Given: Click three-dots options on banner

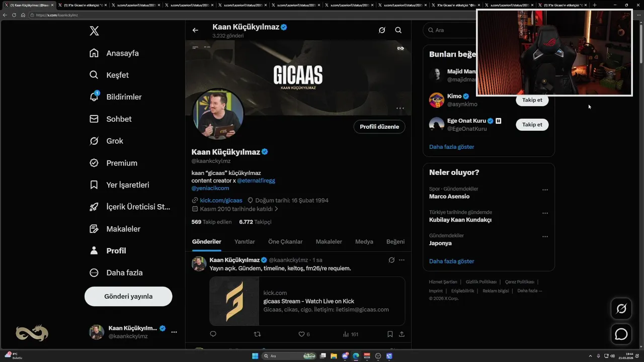Looking at the screenshot, I should [x=400, y=108].
